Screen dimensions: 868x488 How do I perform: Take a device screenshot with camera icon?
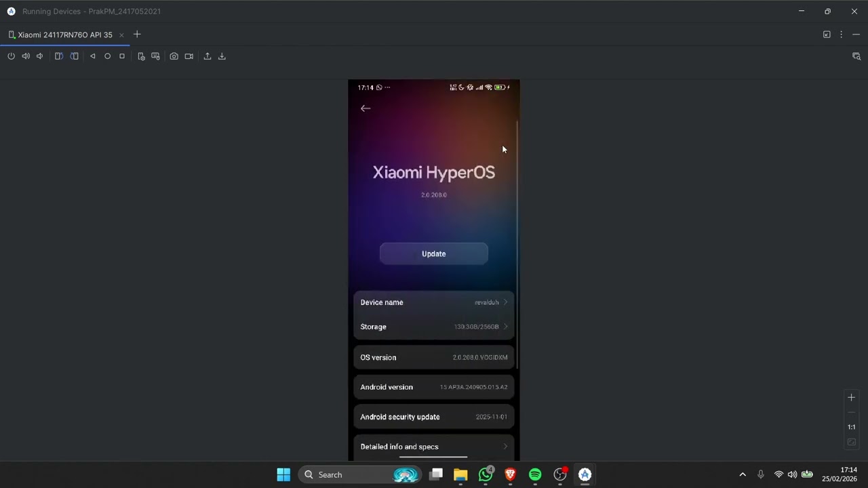[174, 56]
